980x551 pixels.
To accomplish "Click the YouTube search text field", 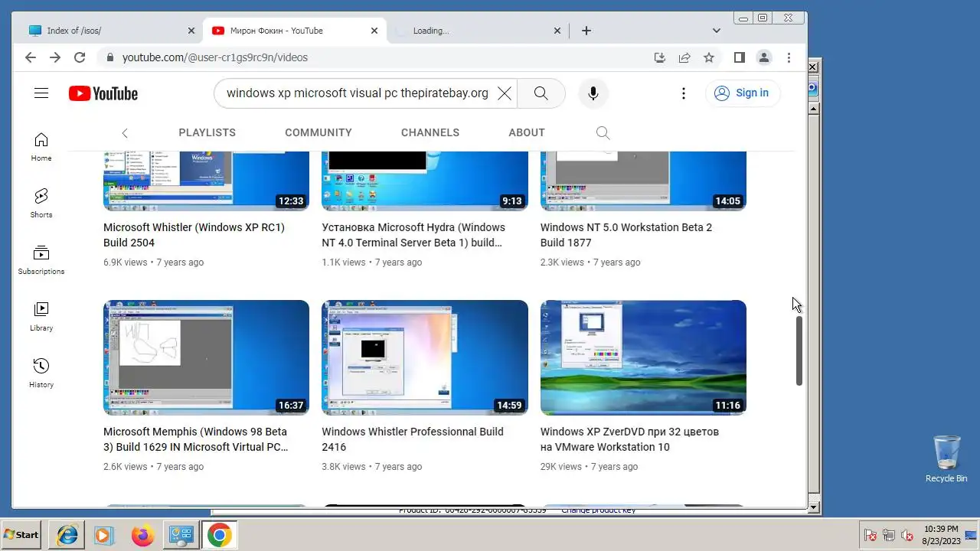I will click(358, 93).
